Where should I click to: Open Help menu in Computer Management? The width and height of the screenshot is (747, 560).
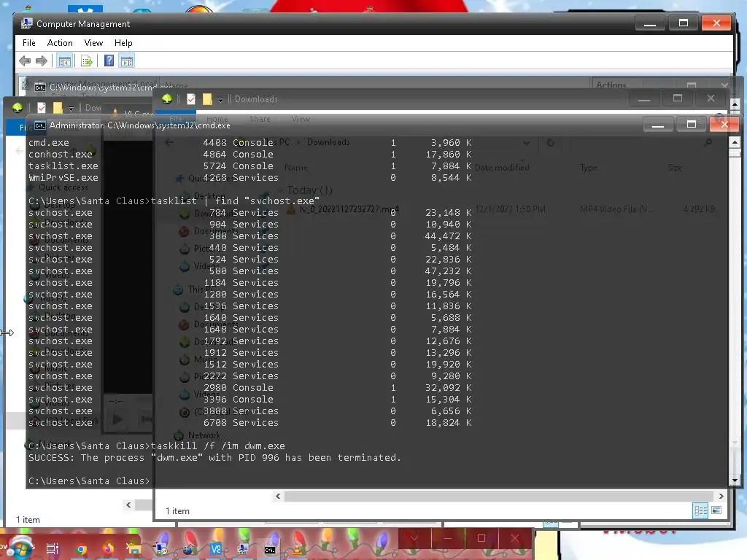click(x=123, y=43)
